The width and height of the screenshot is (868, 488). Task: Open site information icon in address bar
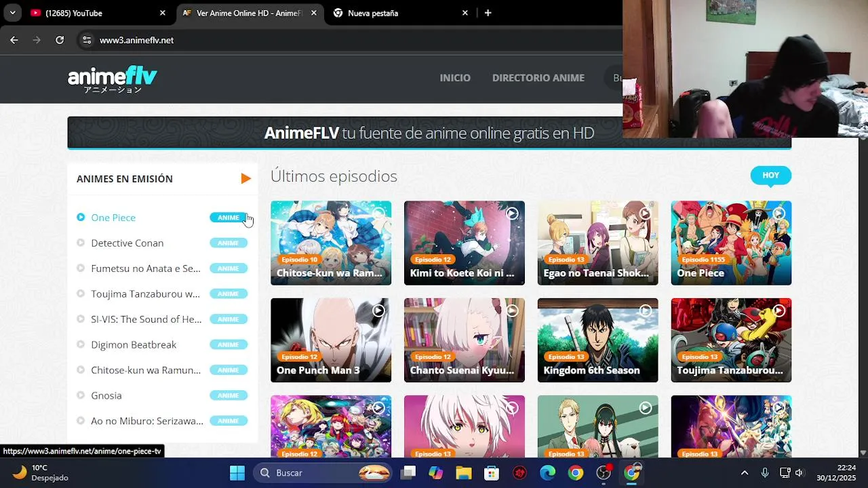[86, 40]
